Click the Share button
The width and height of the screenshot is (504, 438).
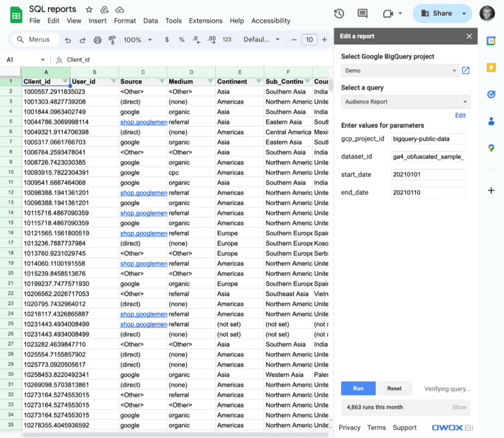[x=437, y=14]
